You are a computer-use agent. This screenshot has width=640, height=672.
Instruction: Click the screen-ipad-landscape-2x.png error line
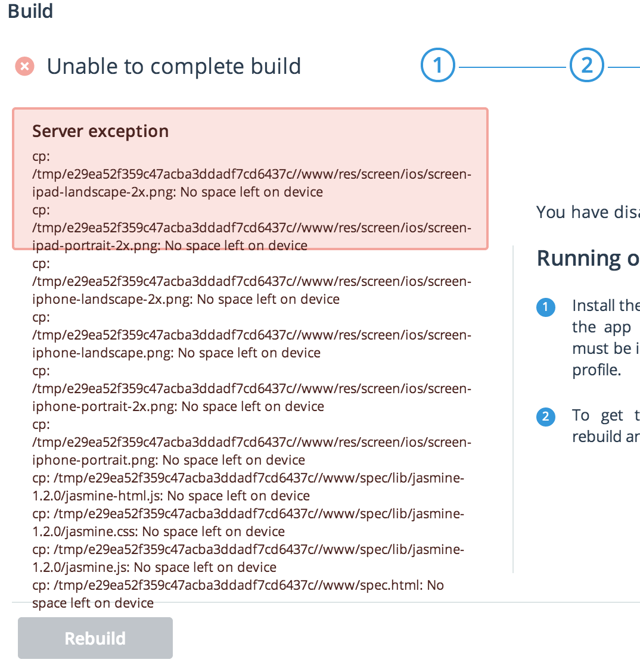pyautogui.click(x=178, y=192)
